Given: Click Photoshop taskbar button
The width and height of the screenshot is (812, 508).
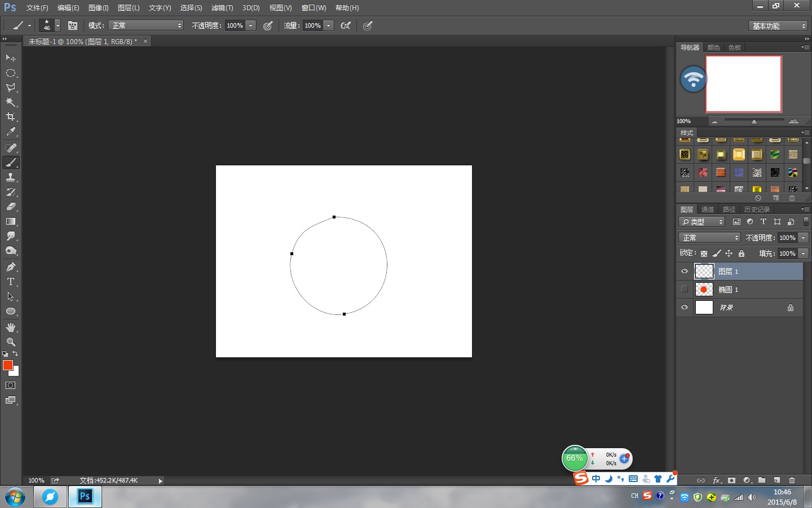Looking at the screenshot, I should point(85,497).
